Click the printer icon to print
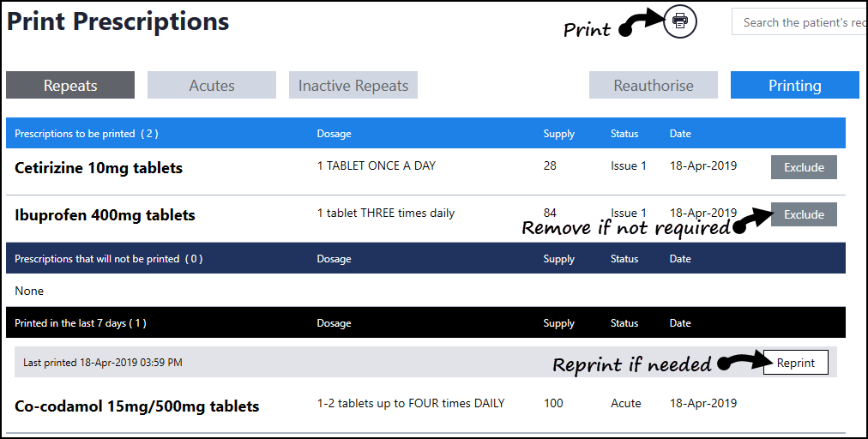The width and height of the screenshot is (868, 439). (680, 21)
